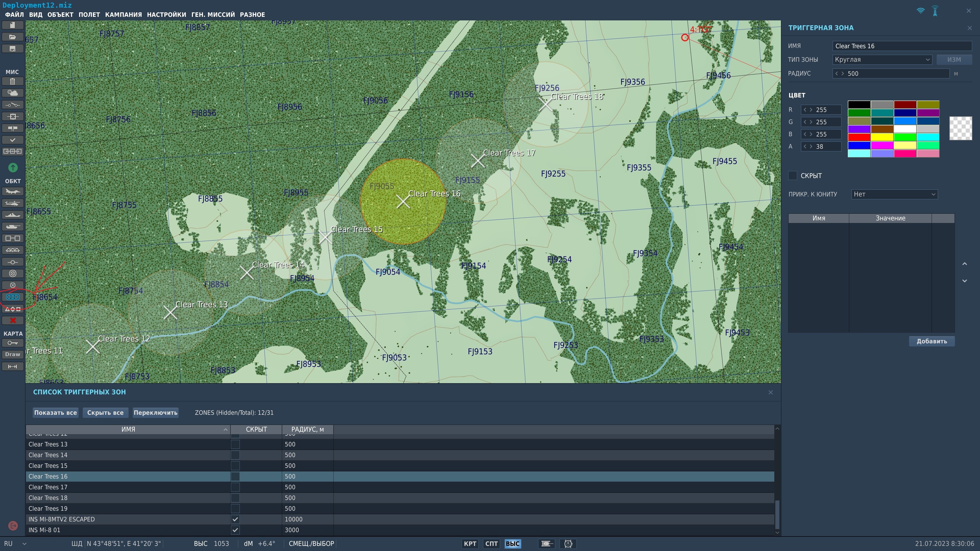The image size is (980, 551).
Task: Click the save mission floppy icon
Action: [13, 49]
